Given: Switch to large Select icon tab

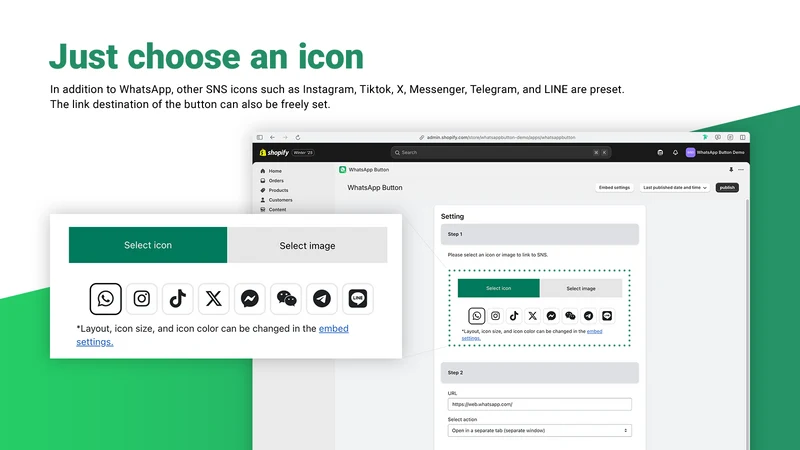Looking at the screenshot, I should click(148, 245).
